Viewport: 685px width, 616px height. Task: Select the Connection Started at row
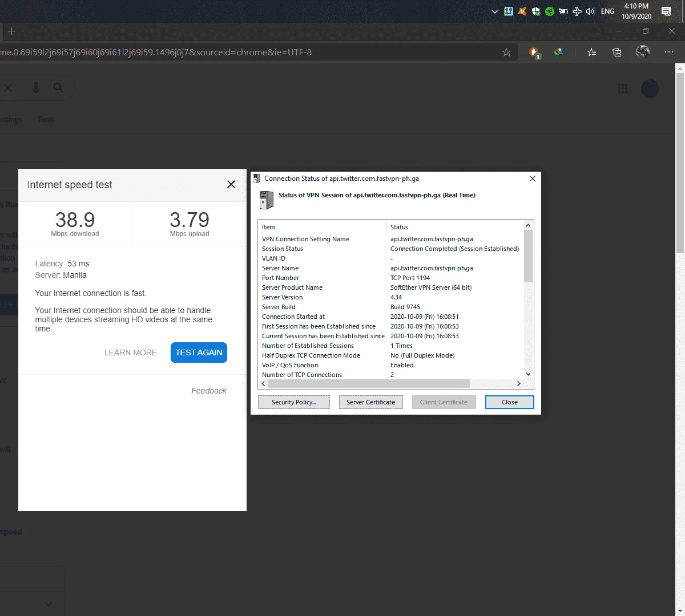tap(391, 317)
